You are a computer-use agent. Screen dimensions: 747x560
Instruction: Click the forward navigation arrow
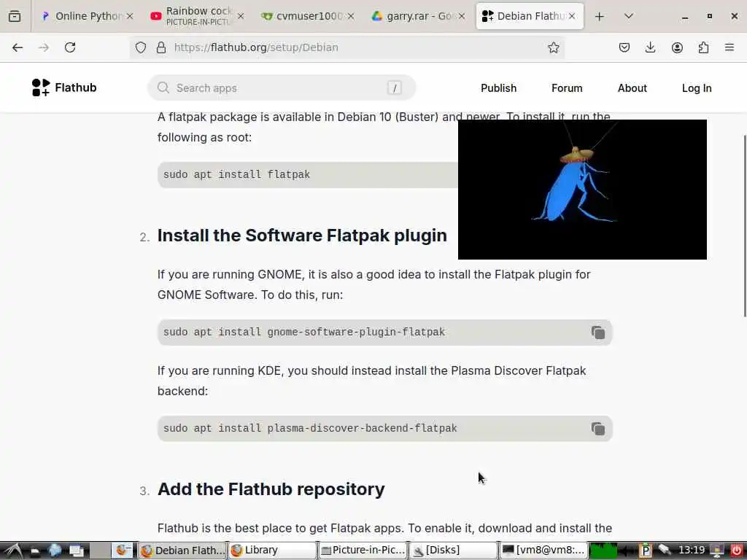[x=44, y=47]
